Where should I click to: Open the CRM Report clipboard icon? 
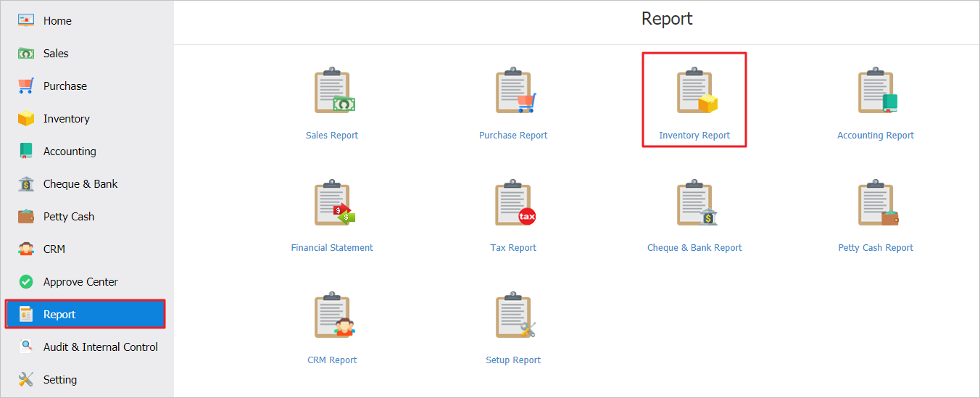coord(333,315)
